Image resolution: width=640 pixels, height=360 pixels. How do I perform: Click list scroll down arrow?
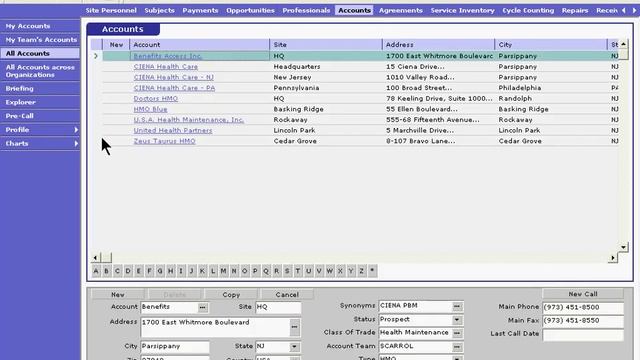[x=623, y=247]
